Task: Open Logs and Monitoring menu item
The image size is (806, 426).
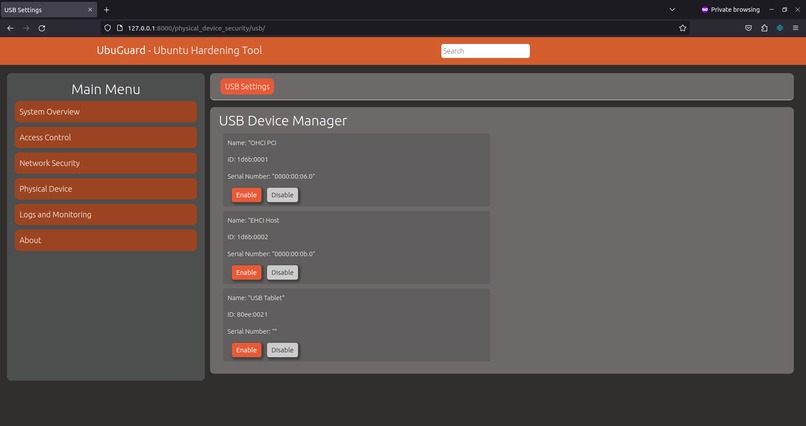Action: (x=106, y=214)
